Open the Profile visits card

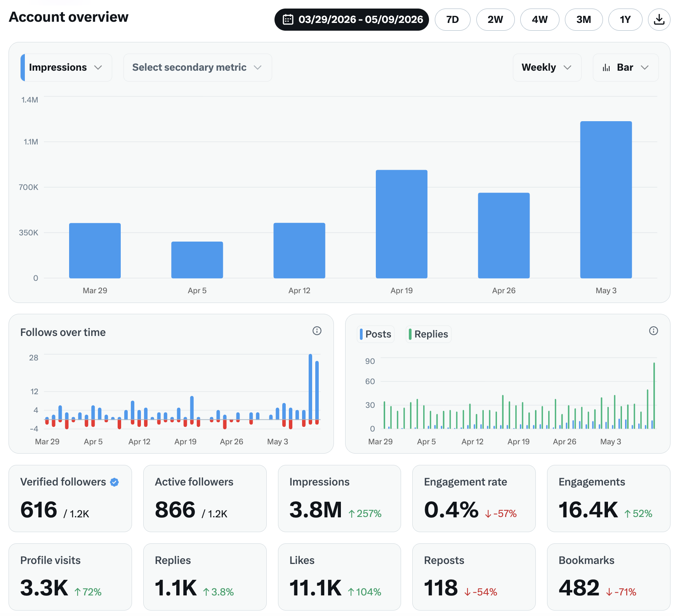coord(70,577)
